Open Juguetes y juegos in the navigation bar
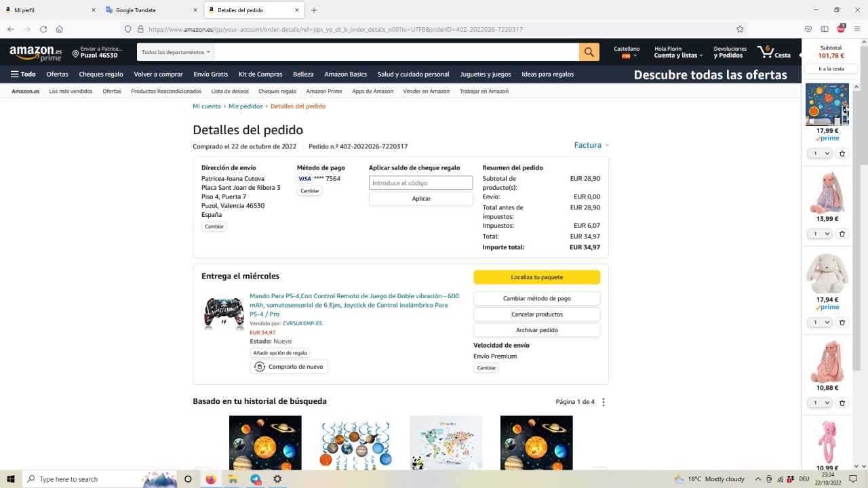 [486, 75]
